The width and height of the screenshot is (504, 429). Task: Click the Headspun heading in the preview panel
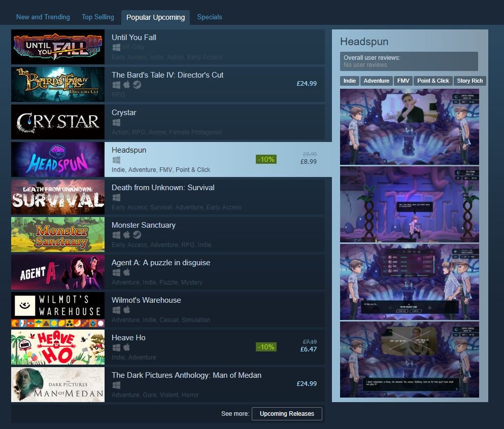point(364,42)
